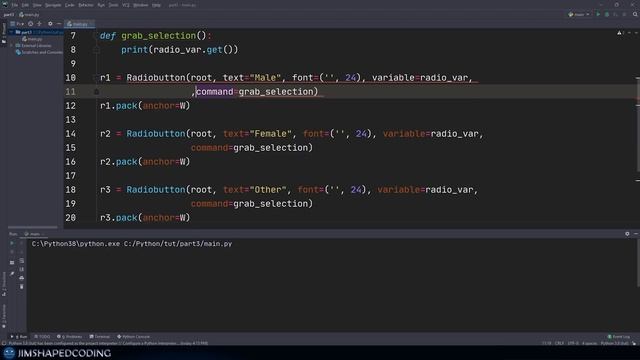The width and height of the screenshot is (640, 360).
Task: Open the Run tool window button
Action: (x=19, y=337)
